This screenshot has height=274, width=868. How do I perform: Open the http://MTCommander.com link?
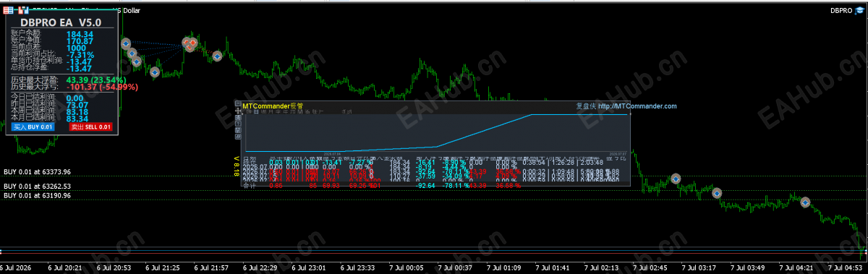tap(637, 106)
